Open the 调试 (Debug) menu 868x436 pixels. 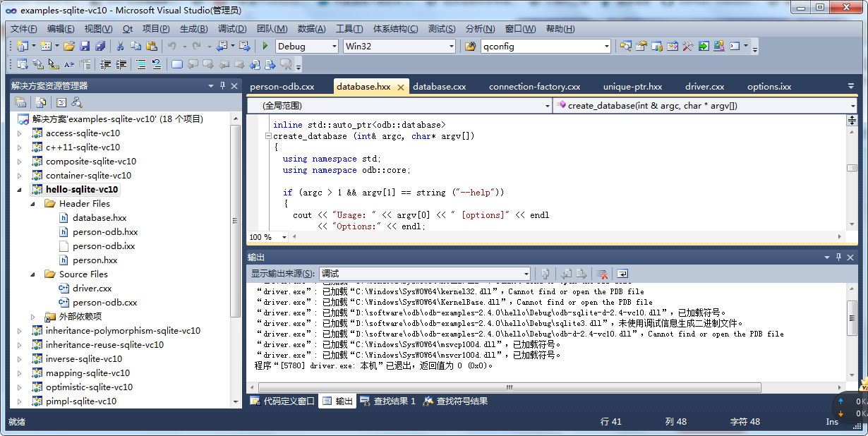[234, 29]
